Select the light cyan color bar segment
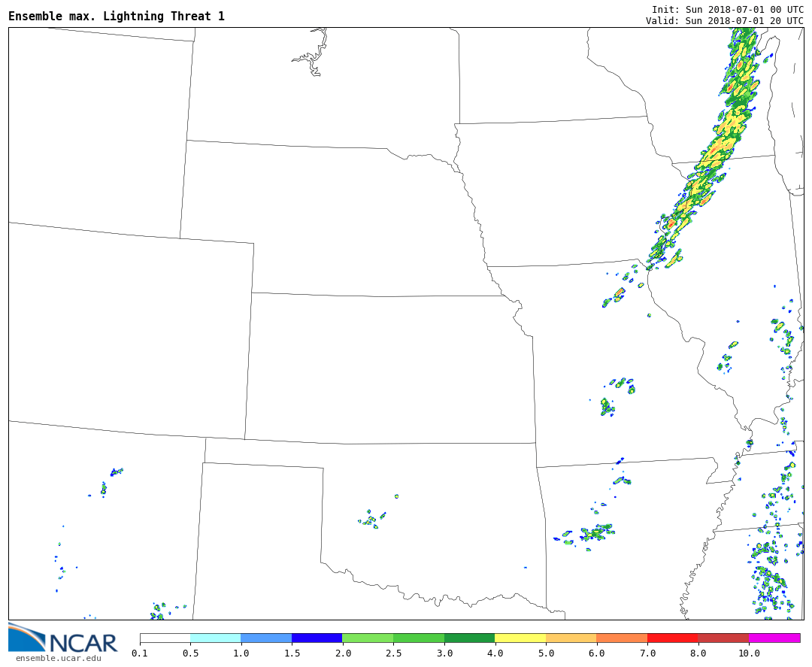 pos(215,638)
